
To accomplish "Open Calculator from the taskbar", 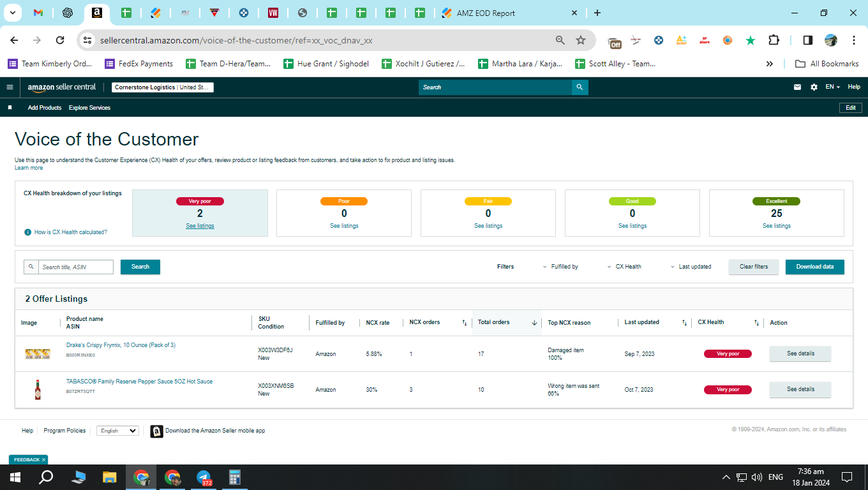I will click(235, 477).
